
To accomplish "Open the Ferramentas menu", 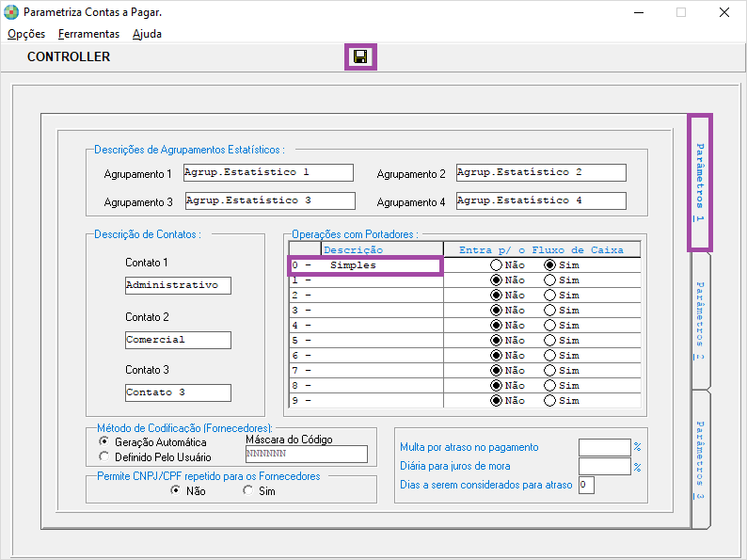I will coord(88,34).
